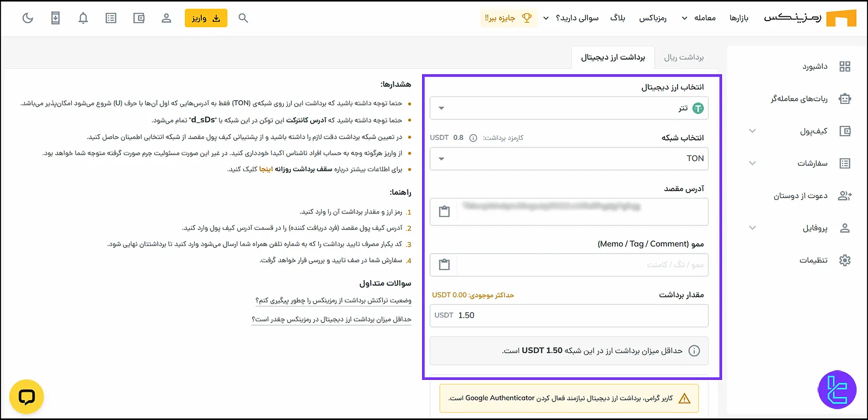Click the settings gear icon in sidebar
Viewport: 868px width, 420px height.
pyautogui.click(x=845, y=260)
